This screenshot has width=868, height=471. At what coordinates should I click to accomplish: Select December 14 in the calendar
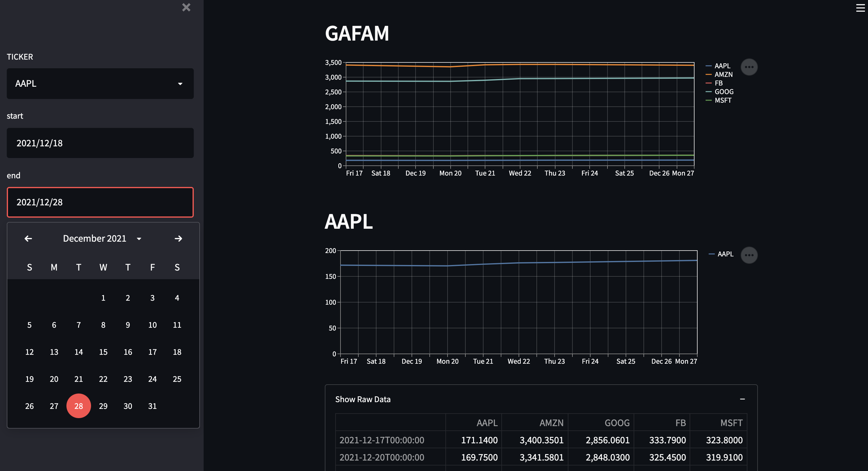78,352
